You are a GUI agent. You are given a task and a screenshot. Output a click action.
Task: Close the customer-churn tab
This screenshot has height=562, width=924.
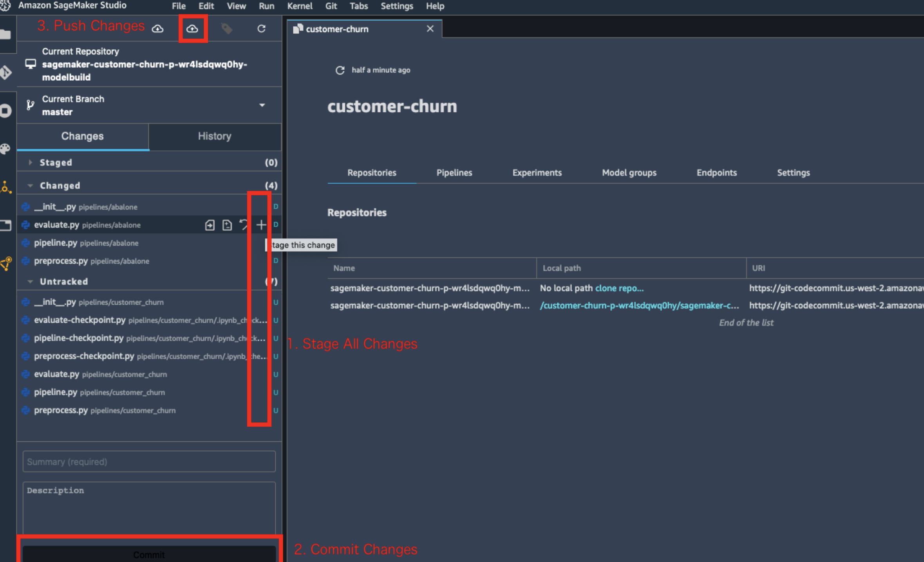(430, 29)
